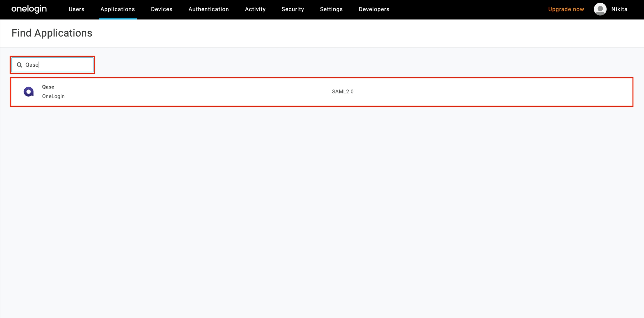Click the Upgrade now link
The width and height of the screenshot is (644, 318).
click(x=566, y=9)
